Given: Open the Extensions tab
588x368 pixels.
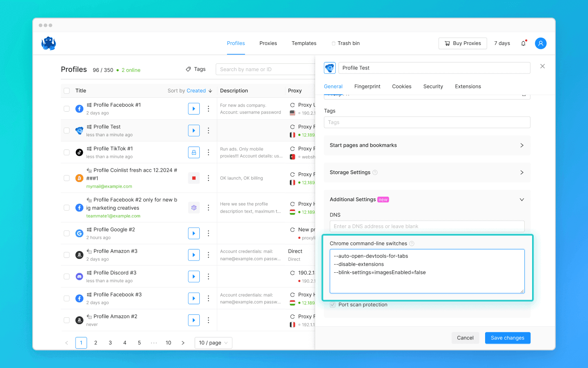Looking at the screenshot, I should [x=468, y=87].
